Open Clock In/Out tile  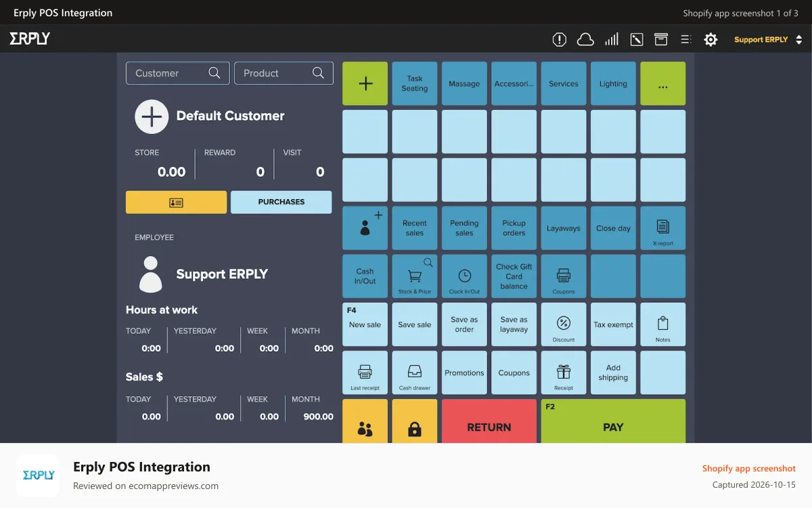(464, 276)
